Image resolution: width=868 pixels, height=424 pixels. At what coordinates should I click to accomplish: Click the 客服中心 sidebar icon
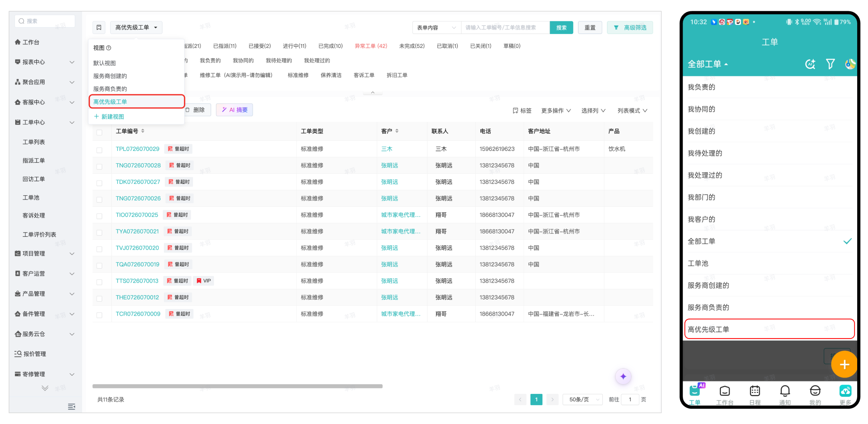(18, 102)
